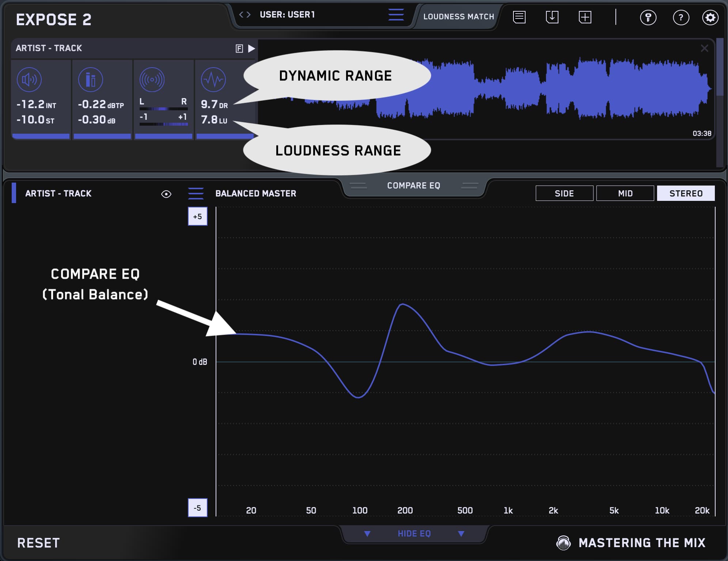Screen dimensions: 728x561
Task: Close the loaded track waveform
Action: click(705, 48)
